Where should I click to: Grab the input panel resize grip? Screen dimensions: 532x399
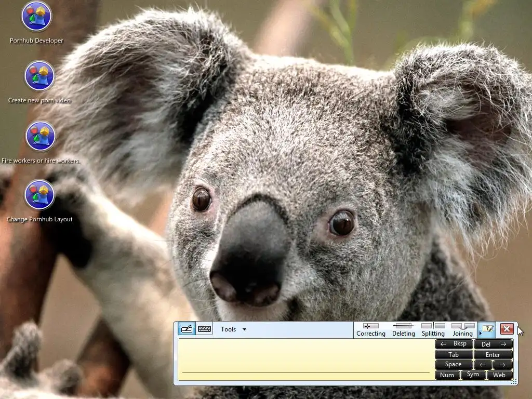pyautogui.click(x=514, y=382)
